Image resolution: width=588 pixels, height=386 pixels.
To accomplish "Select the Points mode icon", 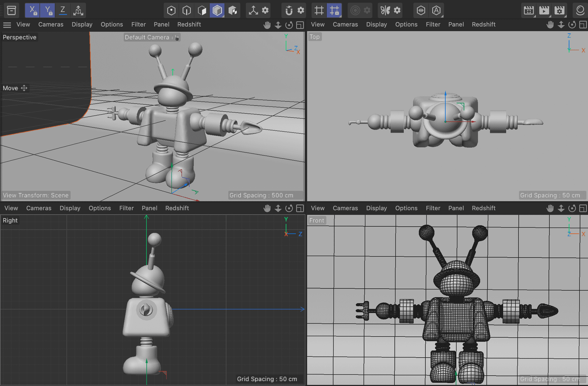I will point(171,10).
